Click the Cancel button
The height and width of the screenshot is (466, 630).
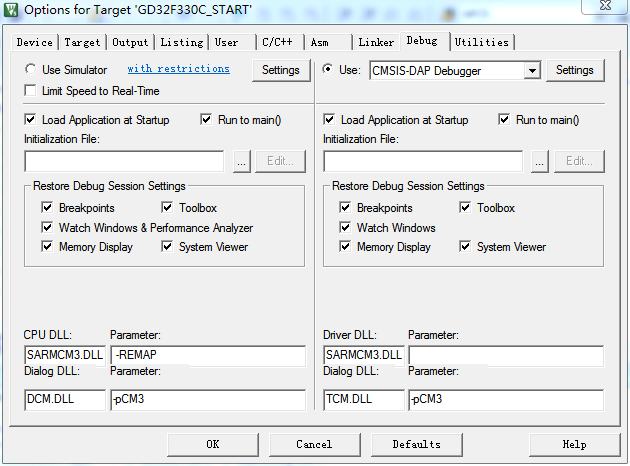(x=315, y=444)
